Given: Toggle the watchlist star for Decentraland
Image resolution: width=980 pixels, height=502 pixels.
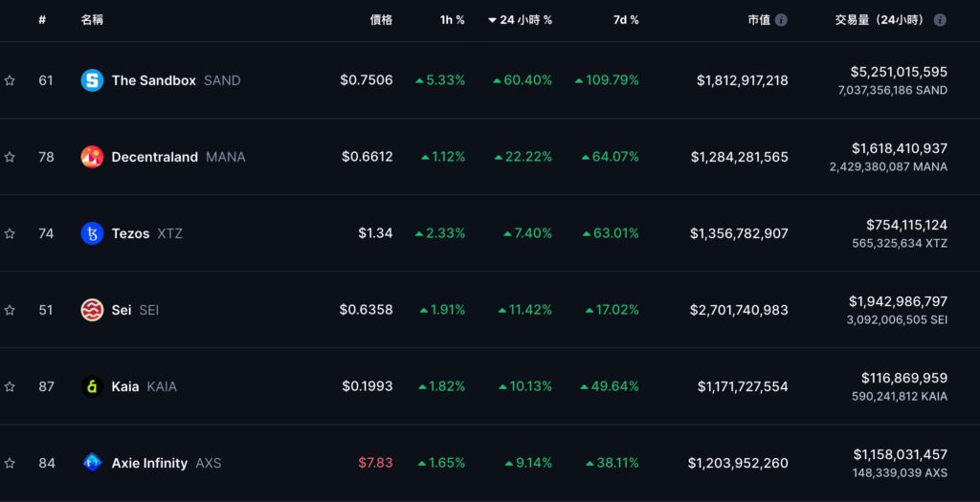Looking at the screenshot, I should [x=10, y=157].
